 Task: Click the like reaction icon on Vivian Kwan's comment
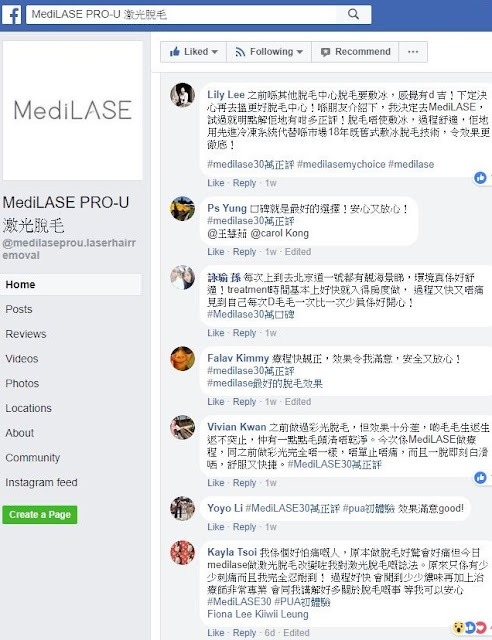click(x=480, y=477)
